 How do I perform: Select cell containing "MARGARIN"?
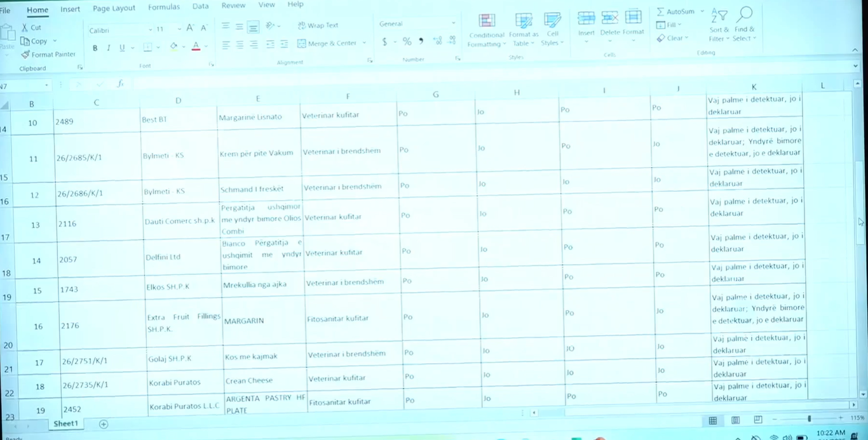click(x=264, y=319)
